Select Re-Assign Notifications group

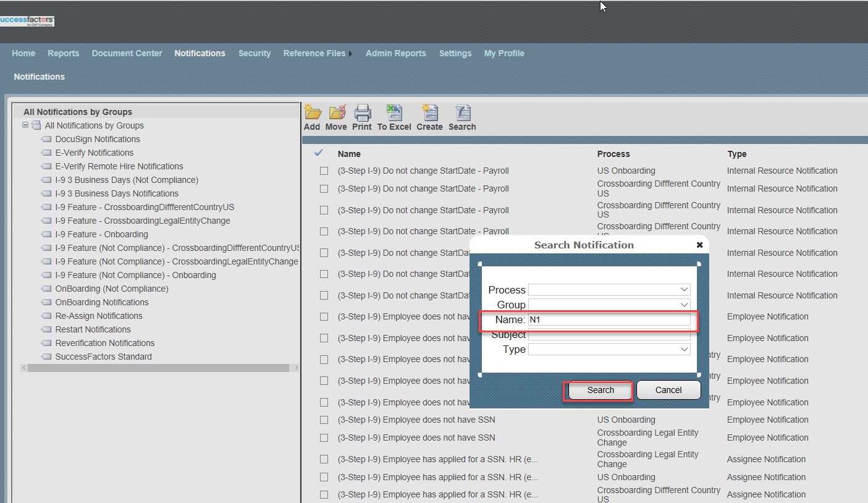tap(99, 316)
